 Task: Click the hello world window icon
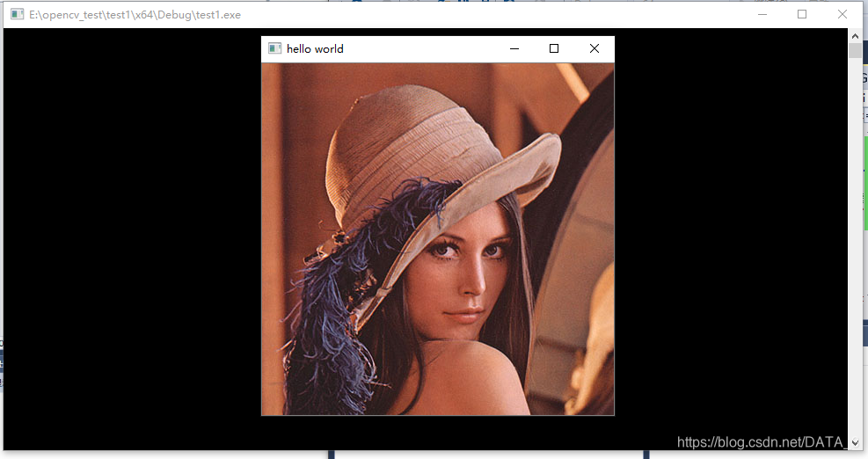(274, 48)
